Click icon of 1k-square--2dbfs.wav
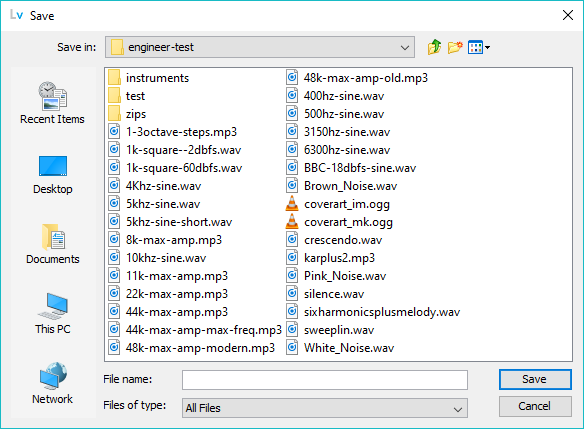Viewport: 584px width, 429px height. click(114, 150)
